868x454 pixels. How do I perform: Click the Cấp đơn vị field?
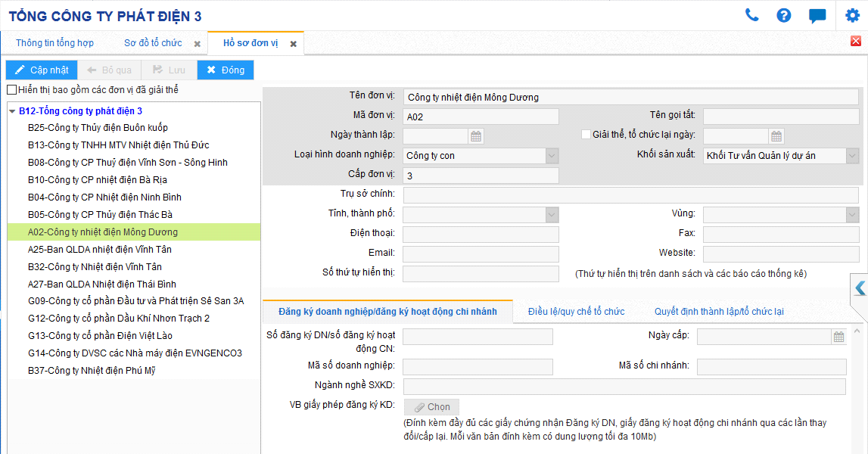(x=481, y=176)
